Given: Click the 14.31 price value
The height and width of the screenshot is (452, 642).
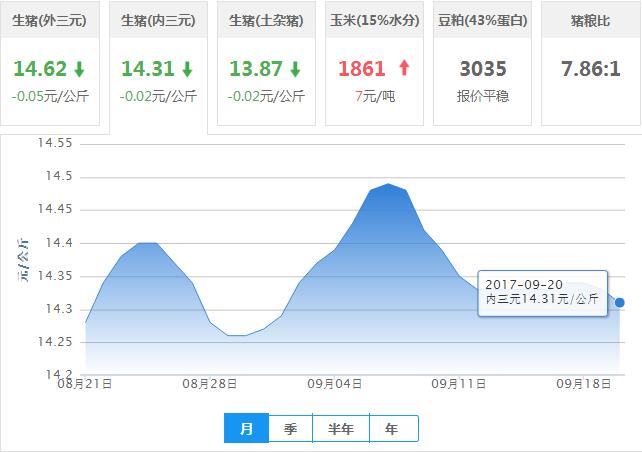Looking at the screenshot, I should tap(148, 69).
